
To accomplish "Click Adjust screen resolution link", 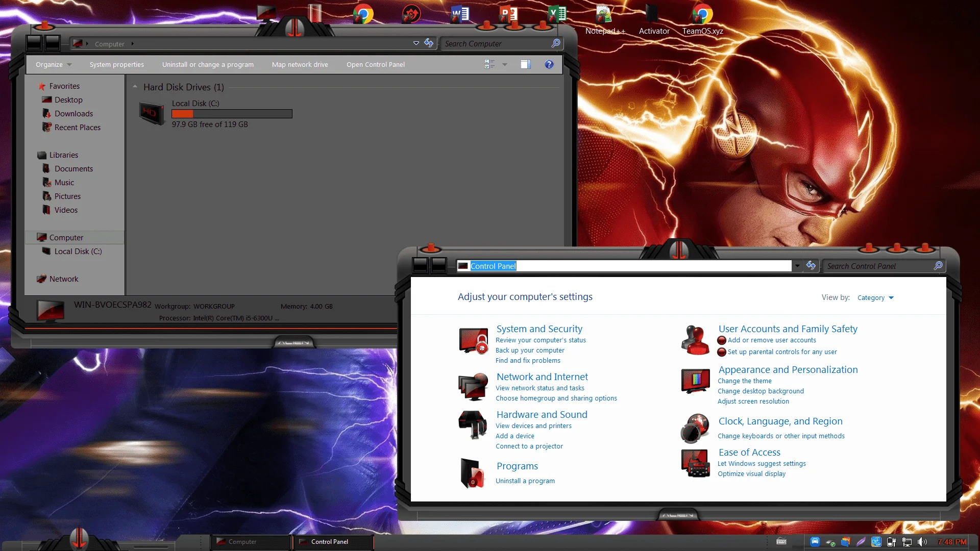I will click(753, 401).
